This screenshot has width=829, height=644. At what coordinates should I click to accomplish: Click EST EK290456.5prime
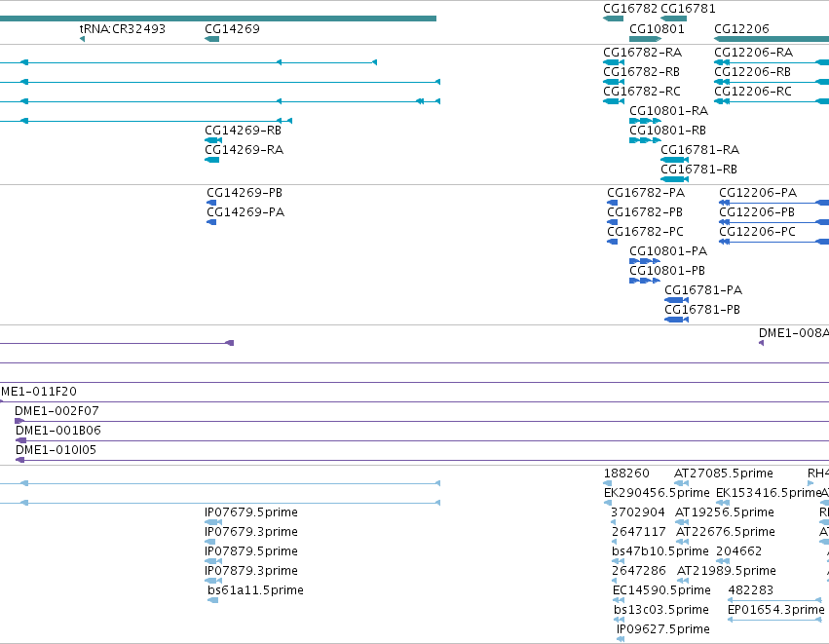pos(657,493)
